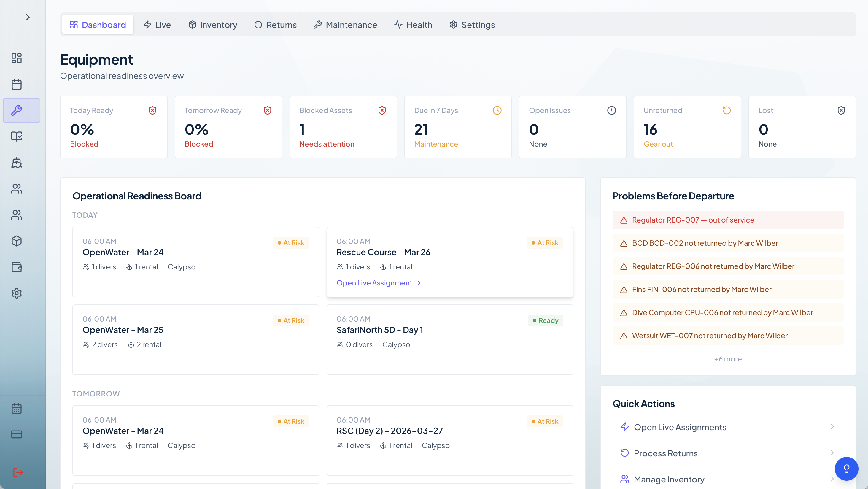Switch to the Inventory tab
The height and width of the screenshot is (489, 868).
click(x=213, y=25)
